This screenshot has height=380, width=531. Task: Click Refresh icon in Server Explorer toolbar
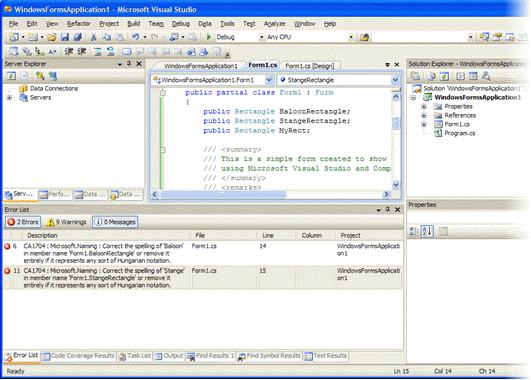(x=11, y=76)
